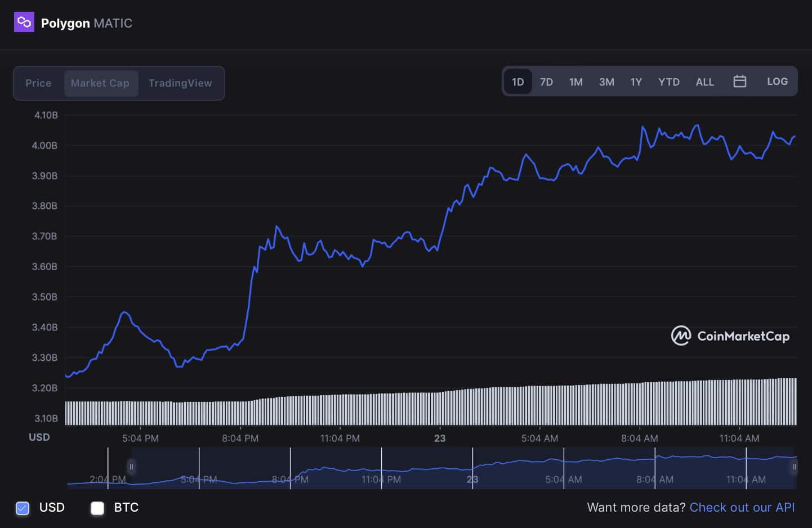The image size is (812, 528).
Task: Enable the USD checkbox
Action: [22, 508]
